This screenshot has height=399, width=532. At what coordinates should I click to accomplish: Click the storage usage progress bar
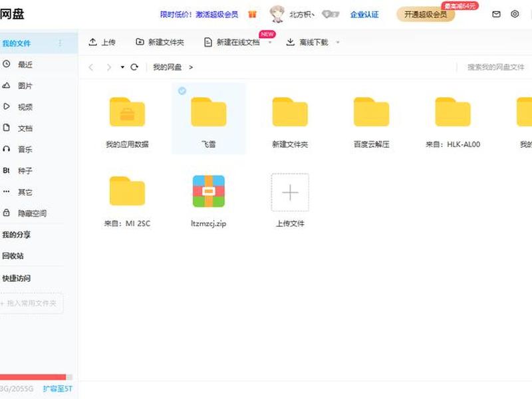pyautogui.click(x=36, y=377)
